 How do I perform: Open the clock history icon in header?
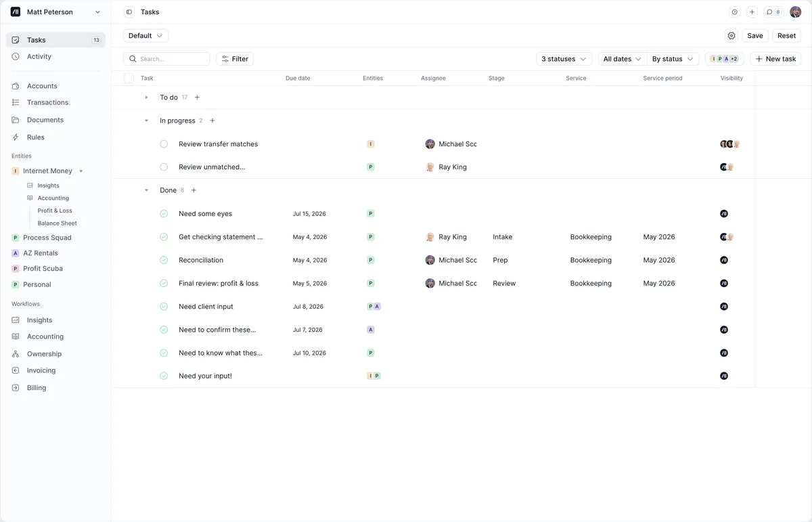pos(734,12)
